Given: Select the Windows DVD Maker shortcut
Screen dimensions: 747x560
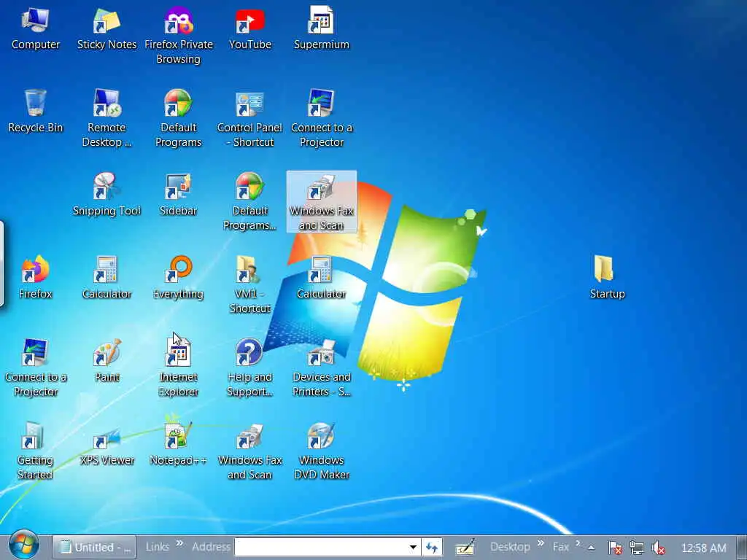Looking at the screenshot, I should tap(321, 451).
